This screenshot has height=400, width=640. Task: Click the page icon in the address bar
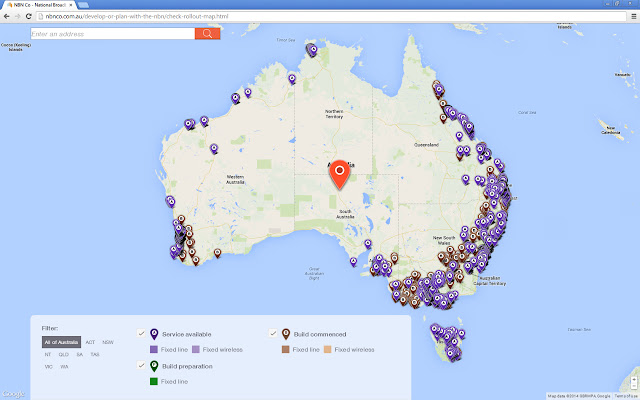point(40,16)
